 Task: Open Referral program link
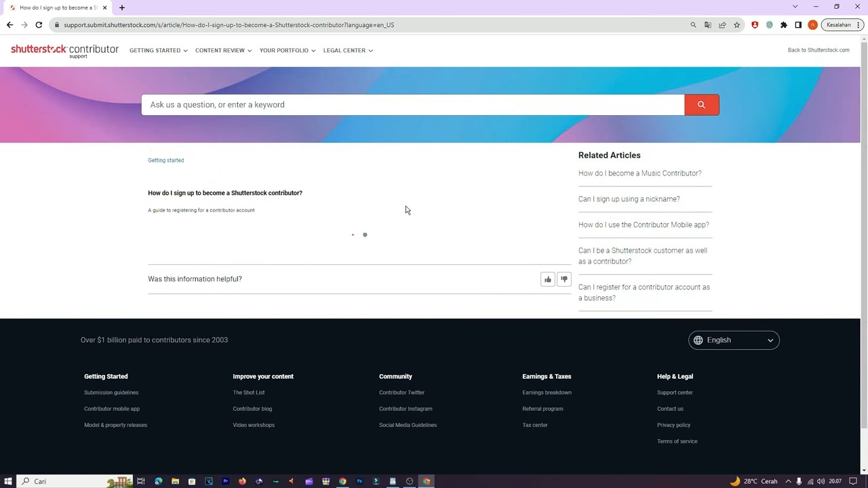click(542, 409)
